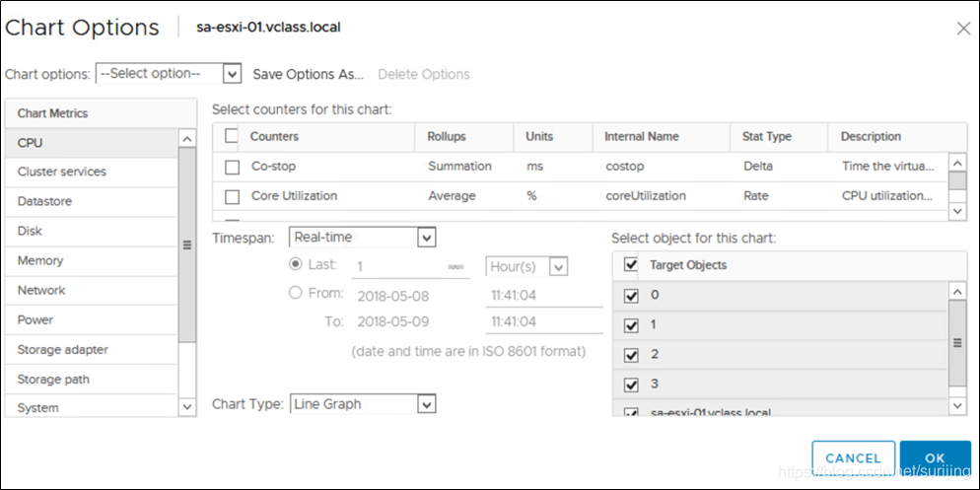Viewport: 980px width, 490px height.
Task: Select the From date range radio button
Action: click(296, 293)
